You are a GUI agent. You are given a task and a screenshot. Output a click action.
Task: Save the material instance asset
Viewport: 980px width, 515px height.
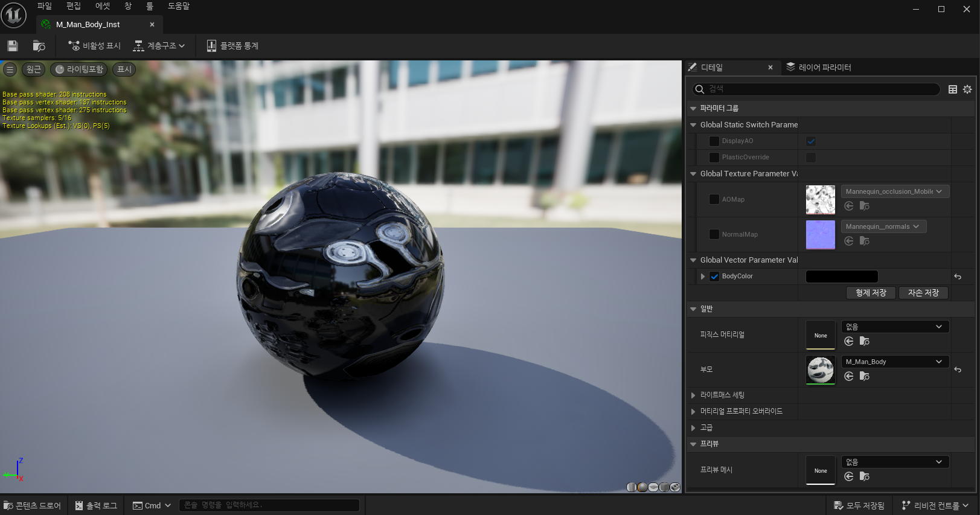point(13,46)
